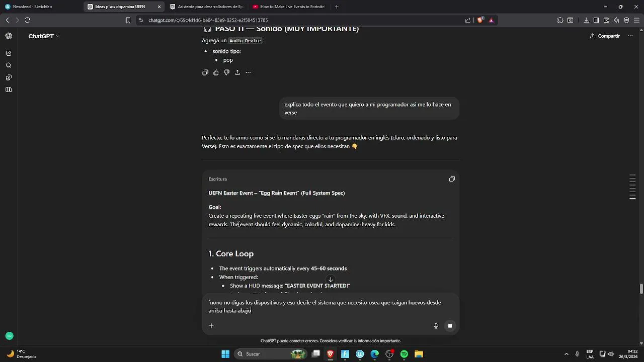Share the response via upload icon

[x=237, y=72]
